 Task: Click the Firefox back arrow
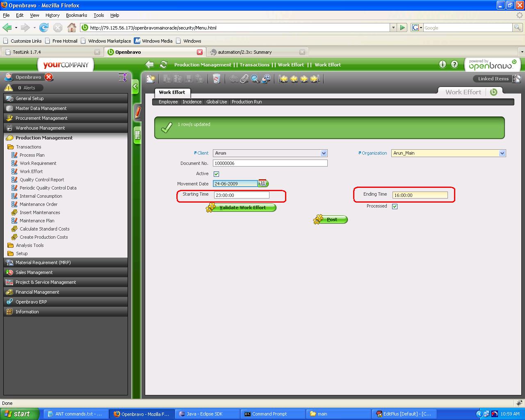7,27
